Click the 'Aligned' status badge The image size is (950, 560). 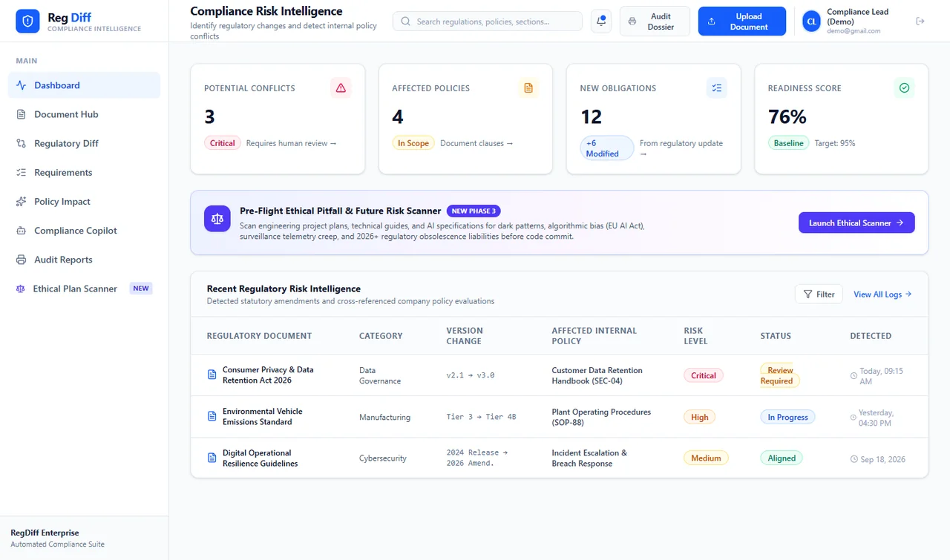782,458
